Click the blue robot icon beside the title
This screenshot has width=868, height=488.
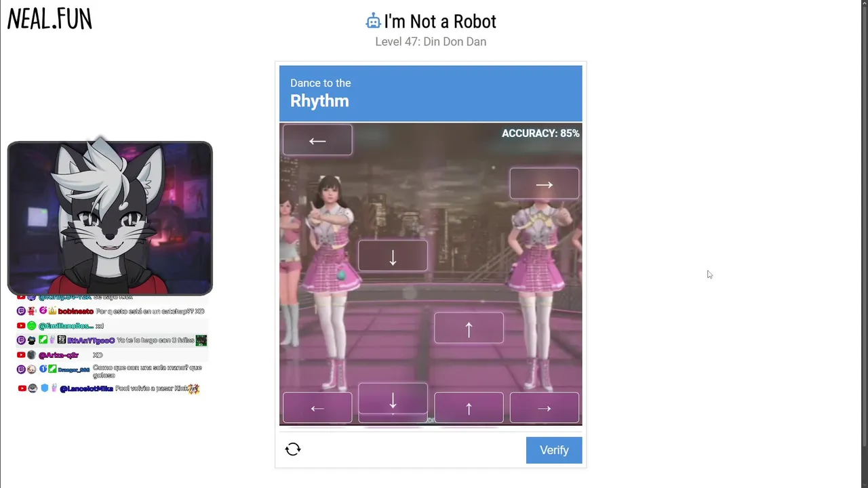373,21
